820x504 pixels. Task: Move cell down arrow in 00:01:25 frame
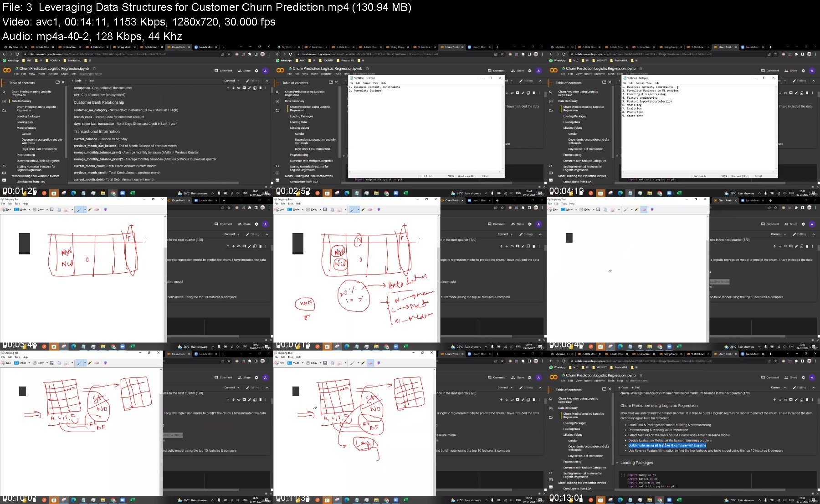pyautogui.click(x=233, y=88)
